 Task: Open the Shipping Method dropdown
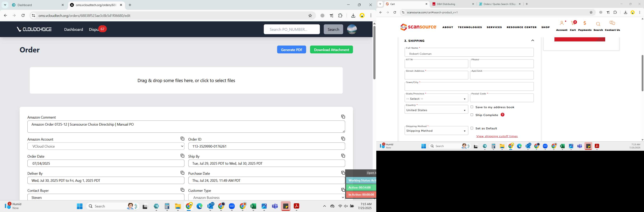(x=436, y=131)
